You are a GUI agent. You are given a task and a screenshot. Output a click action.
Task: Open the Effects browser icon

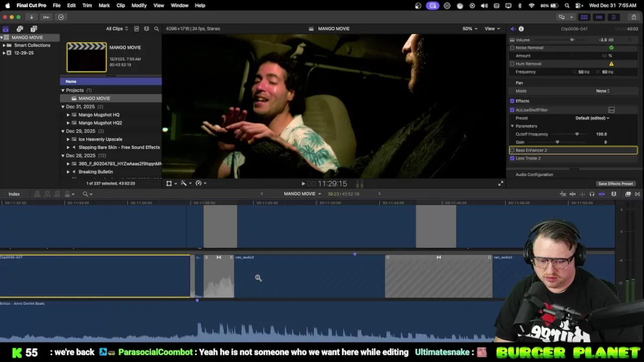[628, 194]
